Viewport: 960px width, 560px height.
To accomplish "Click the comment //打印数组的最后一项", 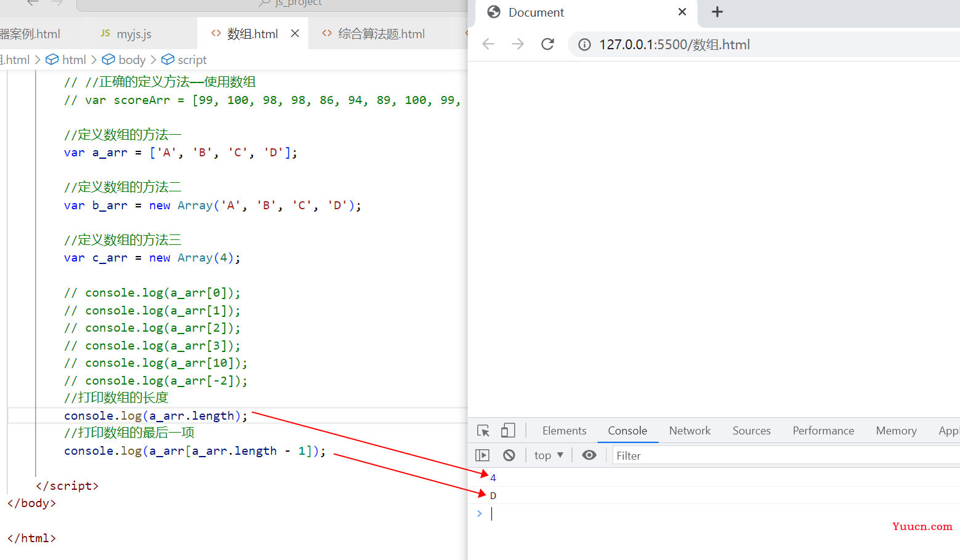I will click(129, 433).
